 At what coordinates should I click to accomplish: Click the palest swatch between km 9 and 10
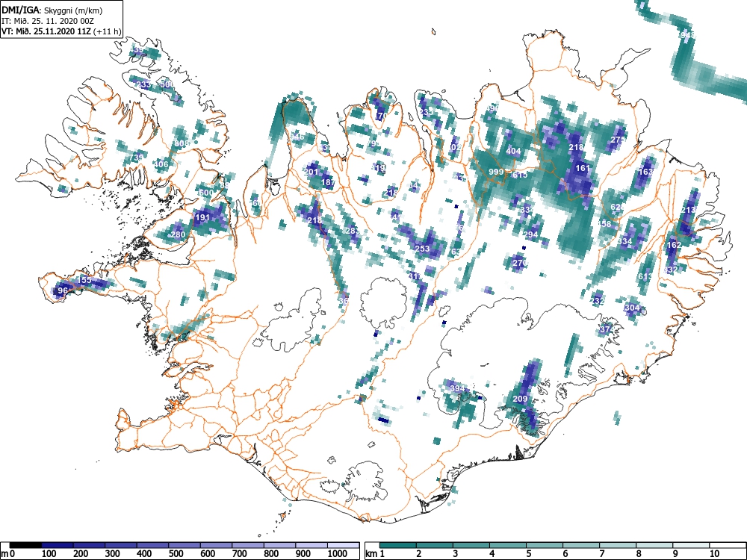point(691,545)
